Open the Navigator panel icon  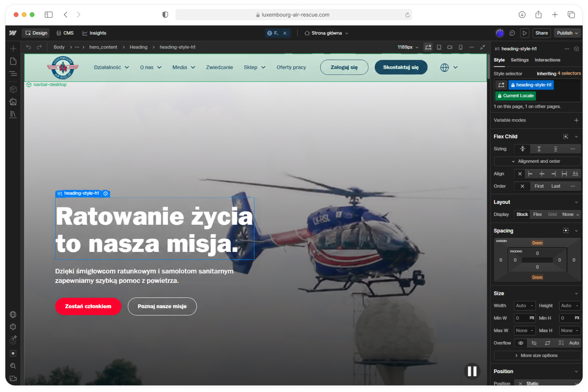pyautogui.click(x=13, y=73)
